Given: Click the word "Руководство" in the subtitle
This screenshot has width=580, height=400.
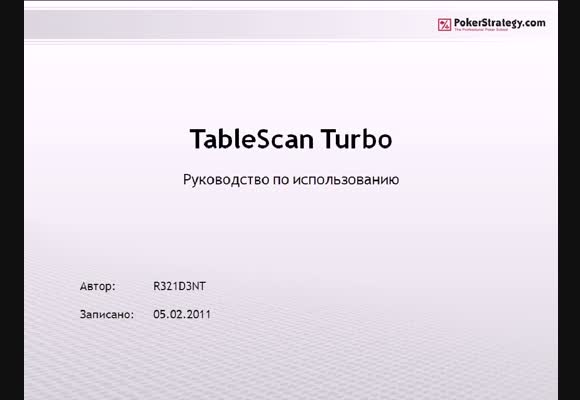Looking at the screenshot, I should pyautogui.click(x=226, y=180).
